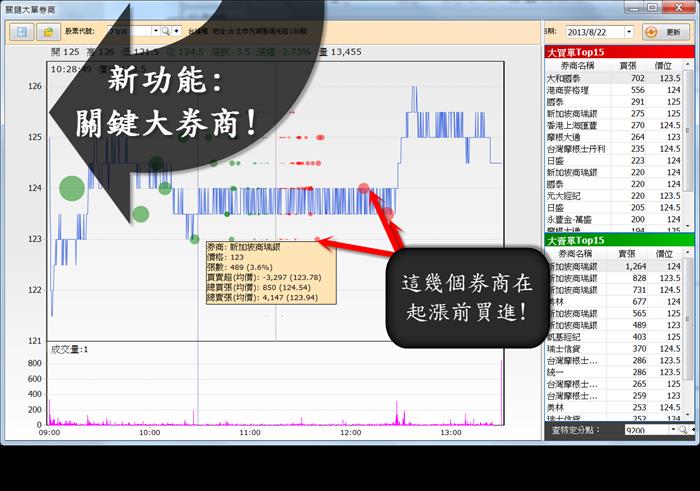Select 台灣摩根士丹利 row in buy list

[614, 149]
